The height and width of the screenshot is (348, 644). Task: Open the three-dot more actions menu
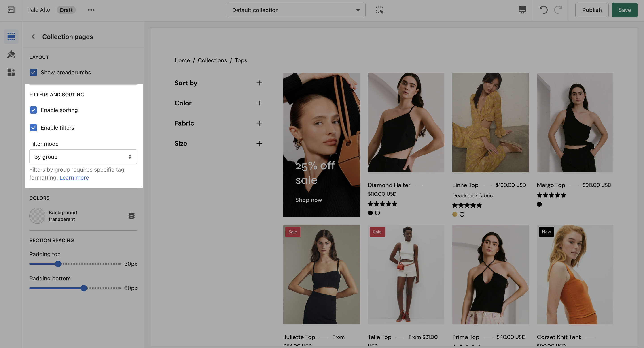pos(91,10)
